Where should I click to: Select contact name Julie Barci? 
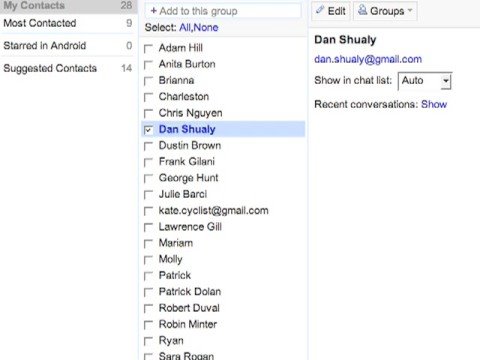183,194
